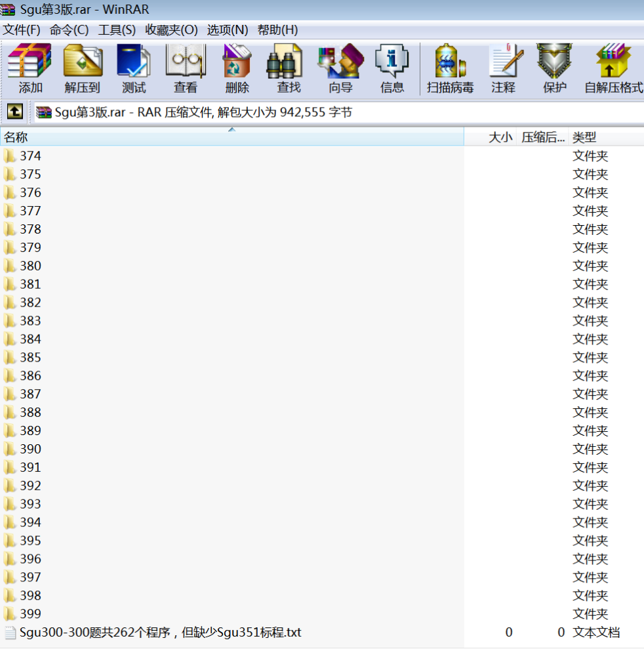Click the archive path address field
Image resolution: width=644 pixels, height=649 pixels.
point(338,112)
